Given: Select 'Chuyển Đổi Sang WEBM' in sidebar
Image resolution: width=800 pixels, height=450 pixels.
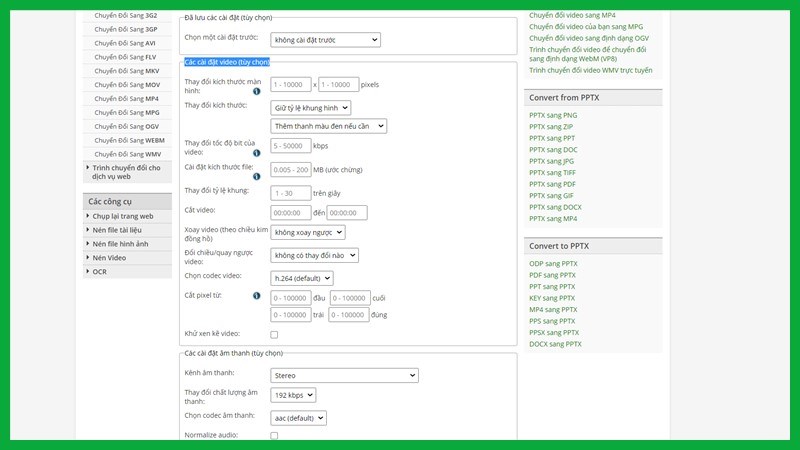Looking at the screenshot, I should click(129, 141).
